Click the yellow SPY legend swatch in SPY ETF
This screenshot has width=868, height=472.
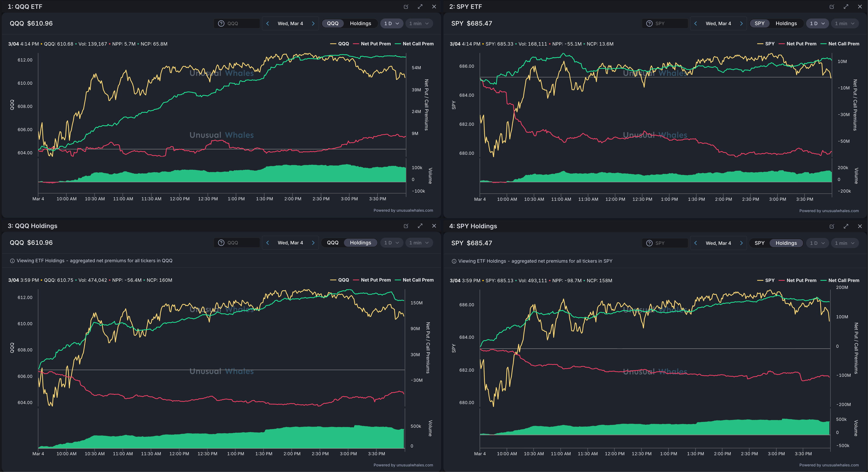click(x=760, y=44)
